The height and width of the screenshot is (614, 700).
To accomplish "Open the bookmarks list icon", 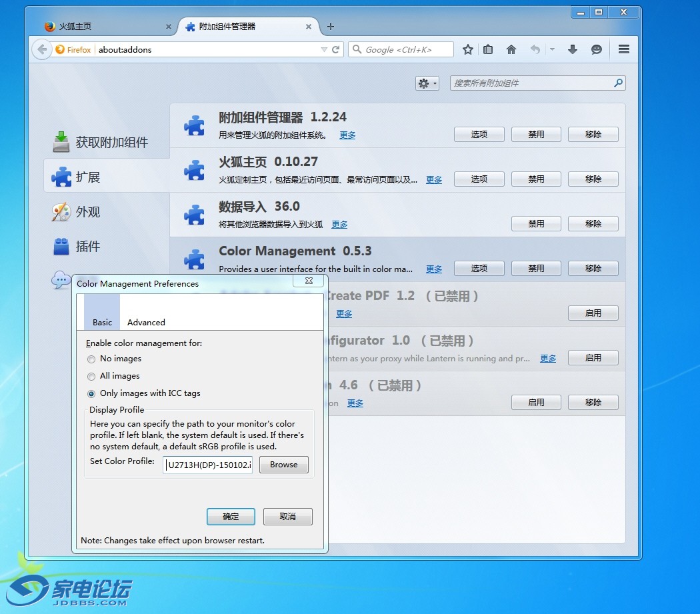I will [x=488, y=49].
